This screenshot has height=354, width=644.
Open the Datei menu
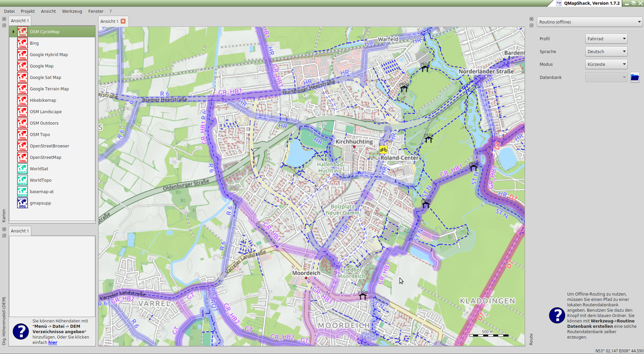(x=9, y=11)
